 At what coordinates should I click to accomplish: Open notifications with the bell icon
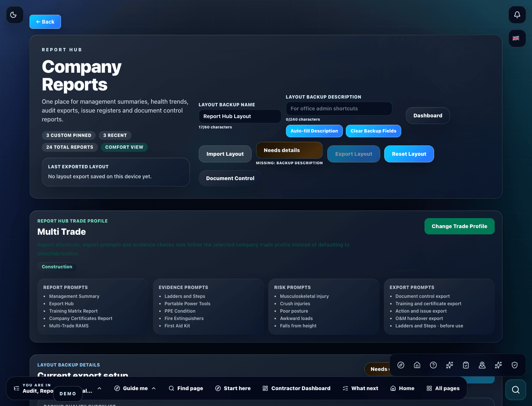point(517,15)
